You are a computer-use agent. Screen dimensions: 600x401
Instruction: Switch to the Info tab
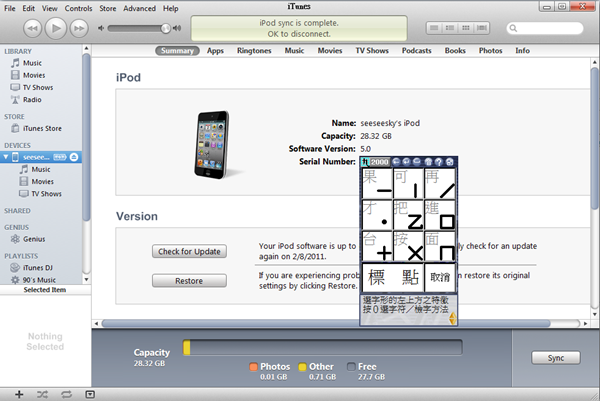522,51
